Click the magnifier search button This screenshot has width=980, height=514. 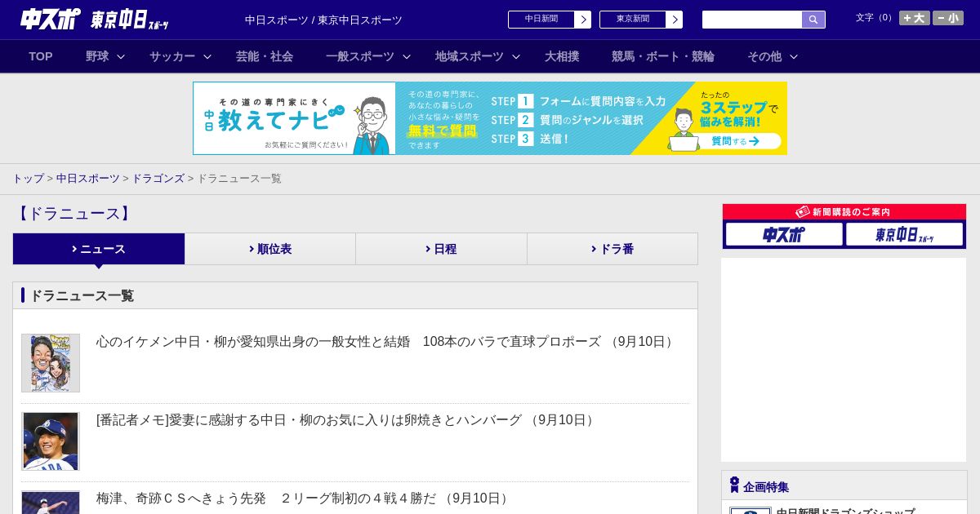[x=813, y=20]
